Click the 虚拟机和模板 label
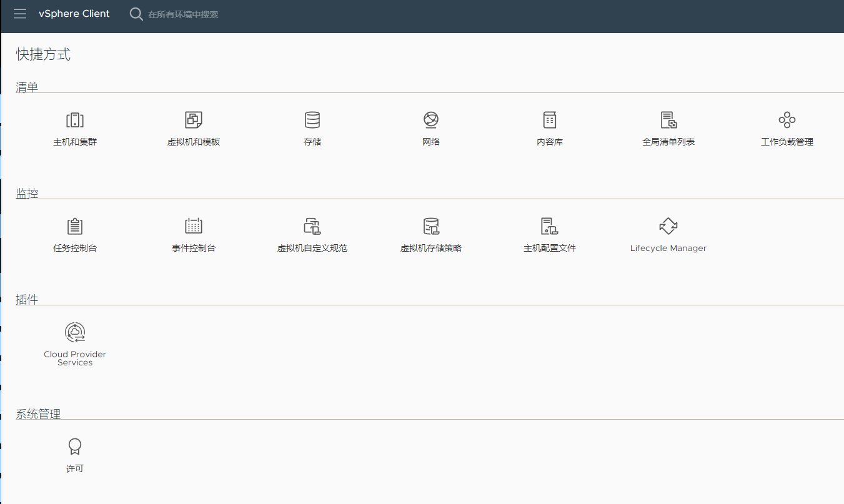844x504 pixels. pos(194,142)
